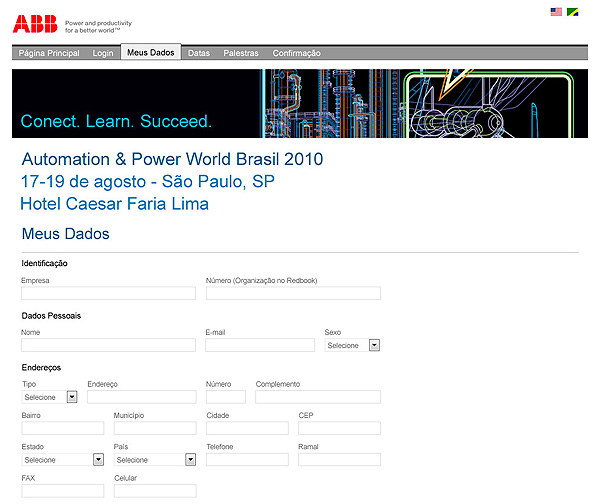600x504 pixels.
Task: Focus the Empresa input field
Action: click(x=108, y=293)
